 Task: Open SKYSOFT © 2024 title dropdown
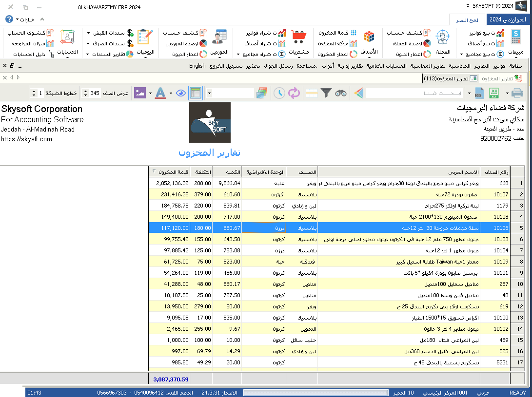(468, 6)
